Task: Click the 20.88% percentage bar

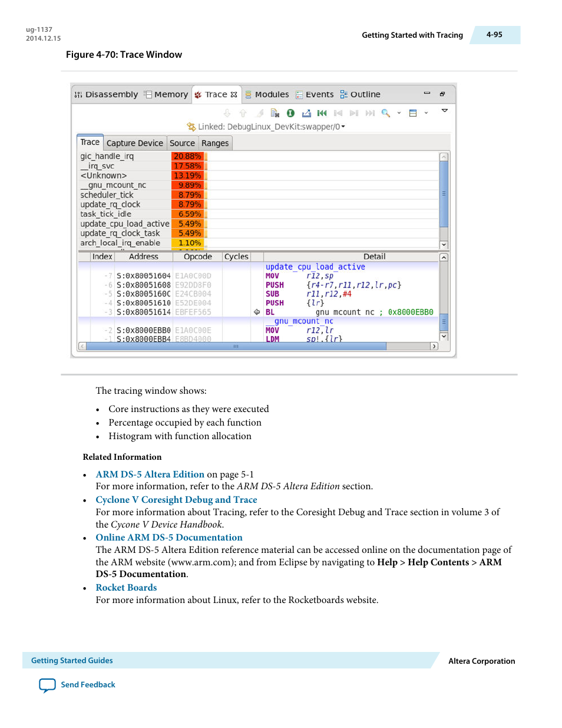Action: (x=187, y=156)
